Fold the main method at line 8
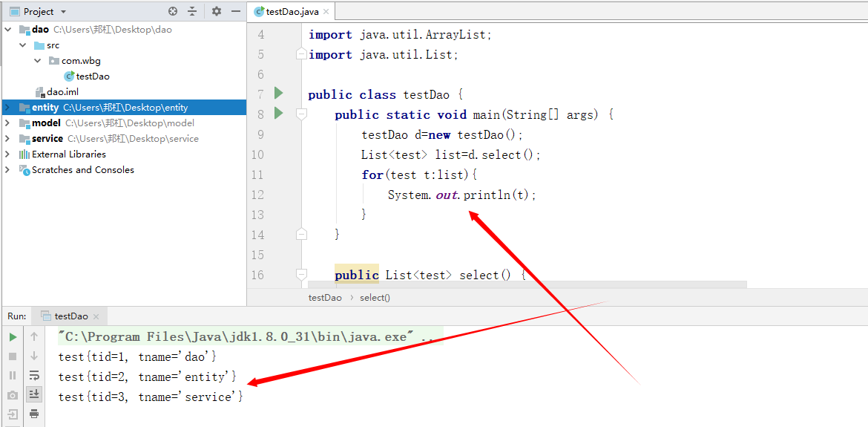868x427 pixels. [x=301, y=114]
